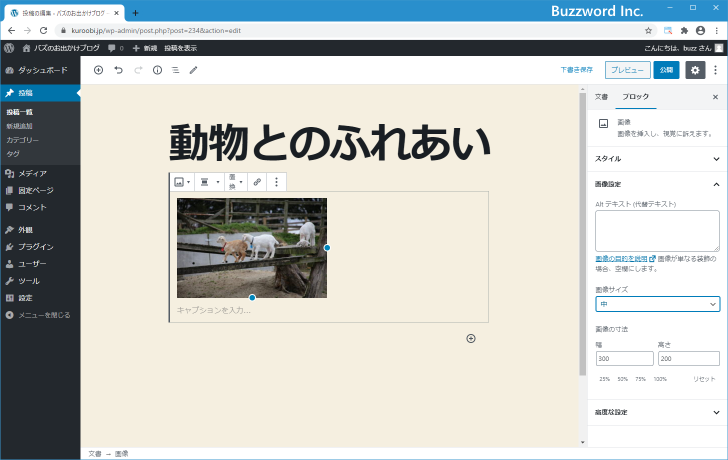Click the Preview button
Image resolution: width=728 pixels, height=460 pixels.
click(627, 70)
